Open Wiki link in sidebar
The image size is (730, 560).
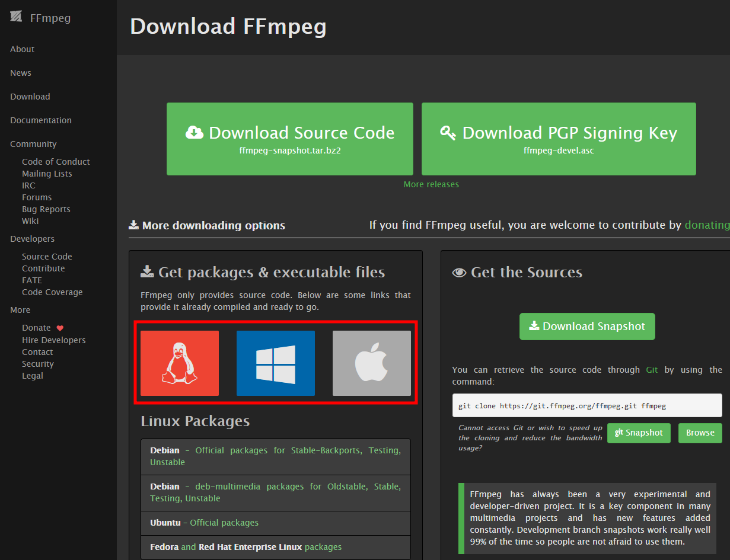pos(30,221)
